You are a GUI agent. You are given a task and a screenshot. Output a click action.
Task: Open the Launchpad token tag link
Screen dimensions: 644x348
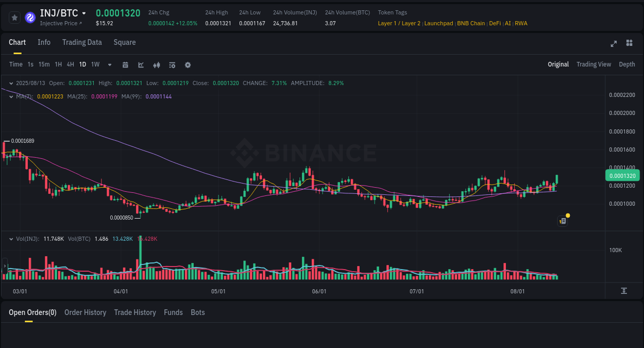438,23
